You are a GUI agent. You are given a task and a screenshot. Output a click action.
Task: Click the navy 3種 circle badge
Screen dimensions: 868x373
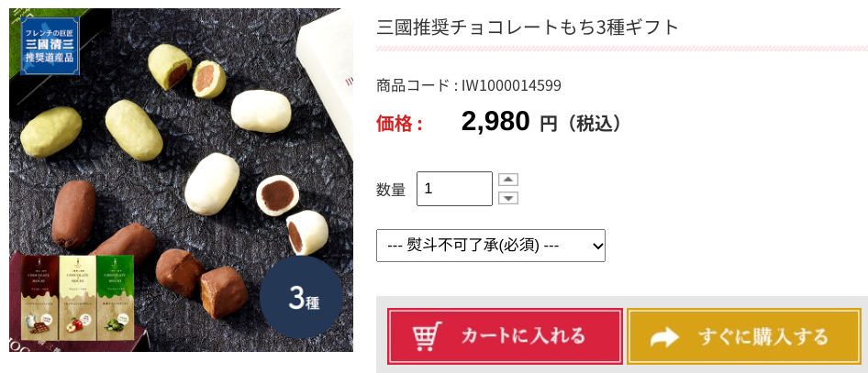(302, 297)
